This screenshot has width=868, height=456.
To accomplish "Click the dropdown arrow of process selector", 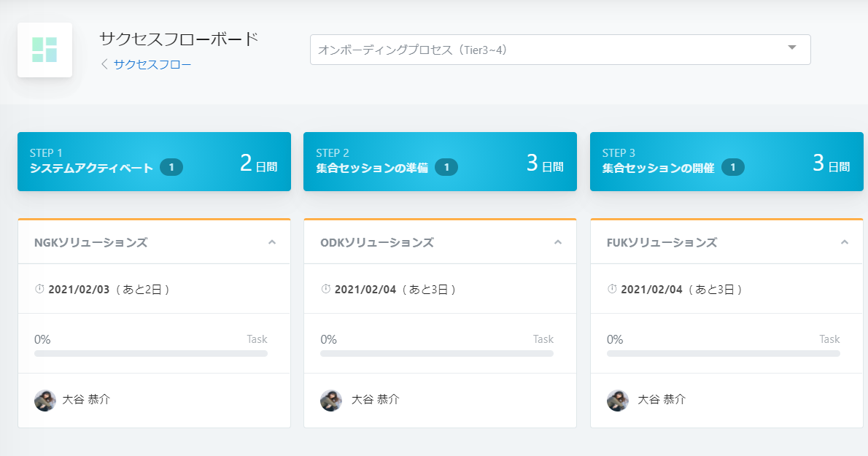I will [792, 47].
